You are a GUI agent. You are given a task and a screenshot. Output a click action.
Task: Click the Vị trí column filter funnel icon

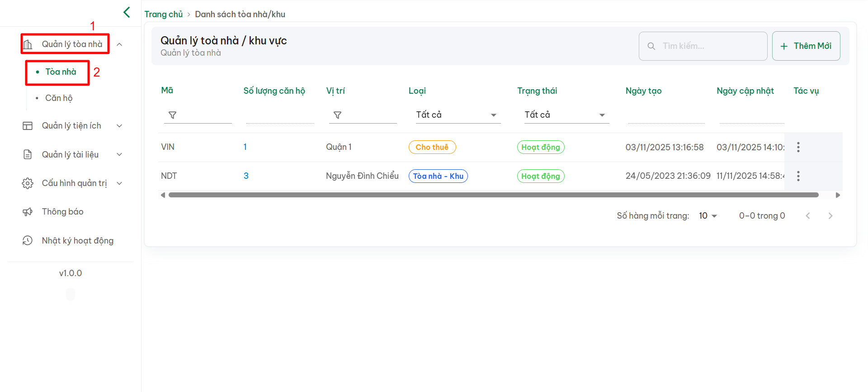point(337,115)
